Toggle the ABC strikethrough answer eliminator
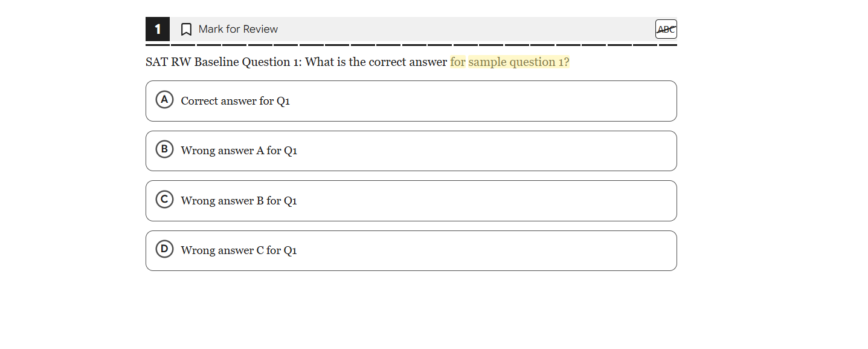Image resolution: width=868 pixels, height=349 pixels. [666, 29]
